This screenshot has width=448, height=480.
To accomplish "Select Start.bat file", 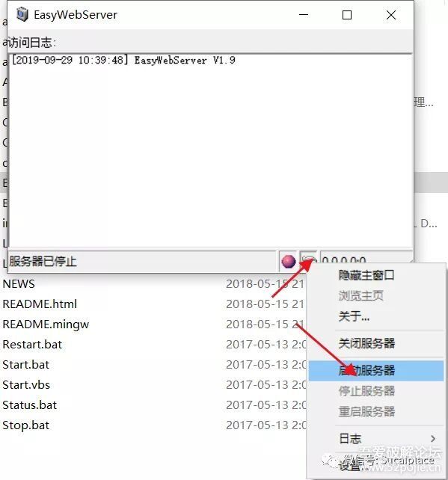I will pos(25,365).
